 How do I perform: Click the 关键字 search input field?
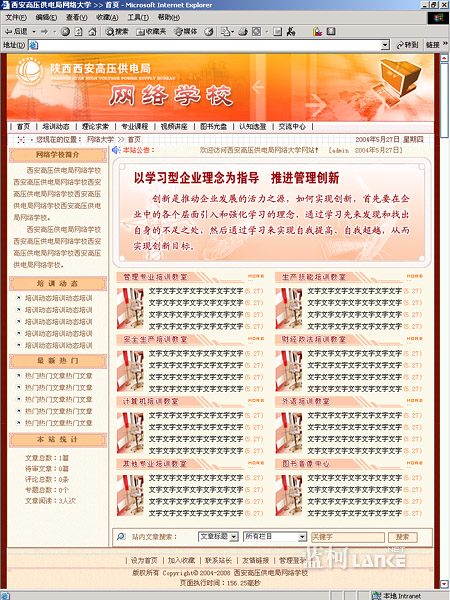(348, 537)
